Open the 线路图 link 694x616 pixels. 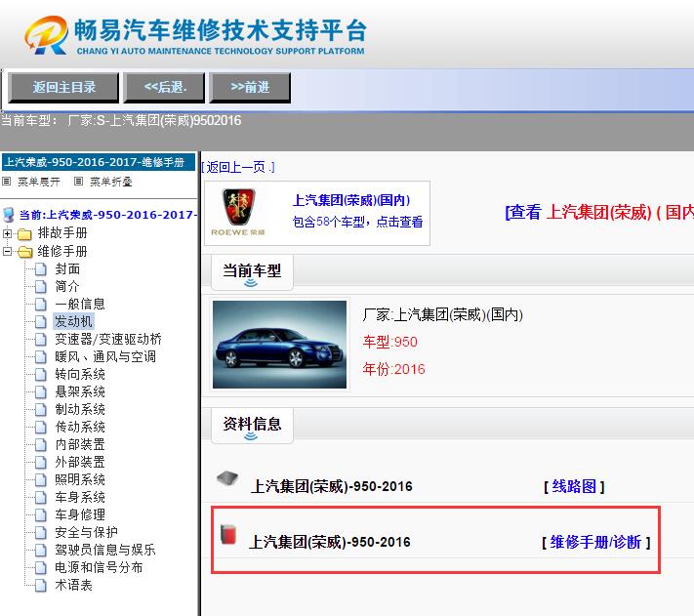point(574,486)
